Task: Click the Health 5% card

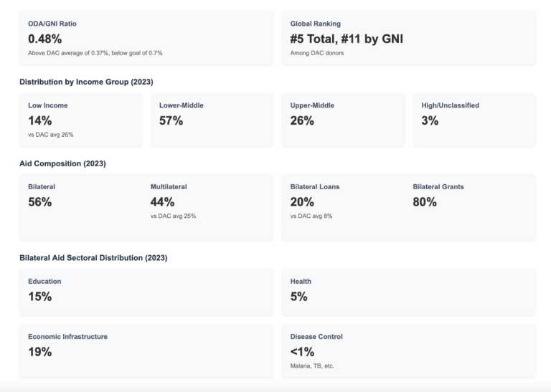Action: tap(408, 292)
